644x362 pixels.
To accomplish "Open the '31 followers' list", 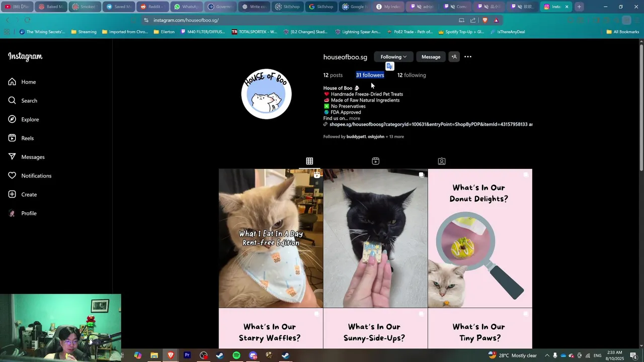I will point(370,75).
